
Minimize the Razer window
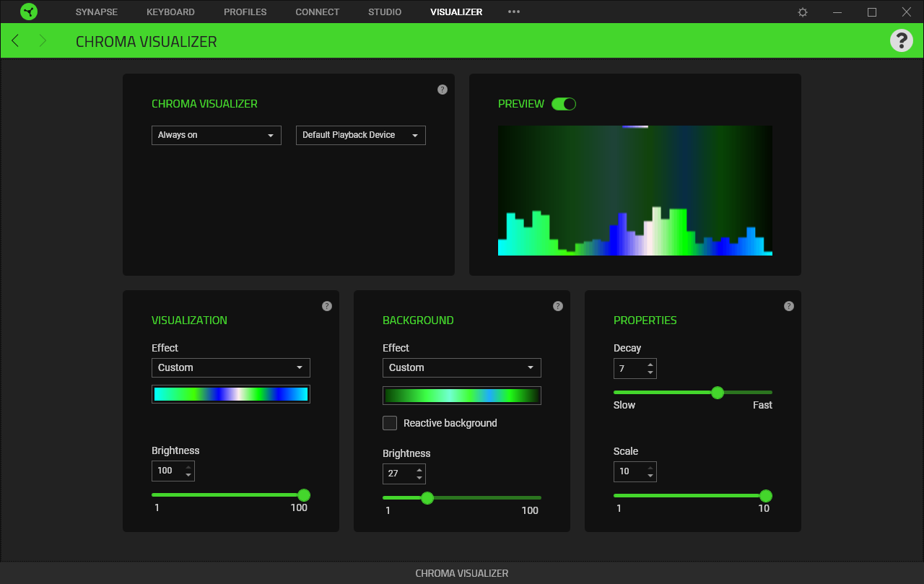(837, 12)
